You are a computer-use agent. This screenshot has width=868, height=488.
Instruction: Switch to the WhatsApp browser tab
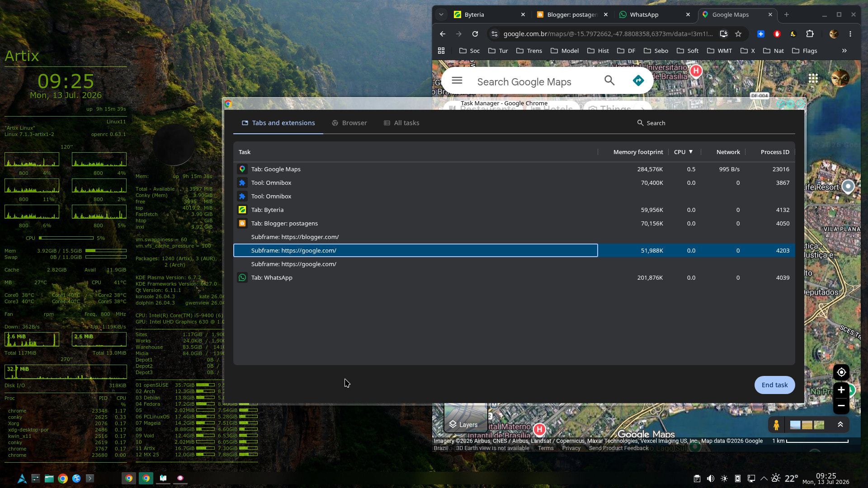[x=655, y=14]
